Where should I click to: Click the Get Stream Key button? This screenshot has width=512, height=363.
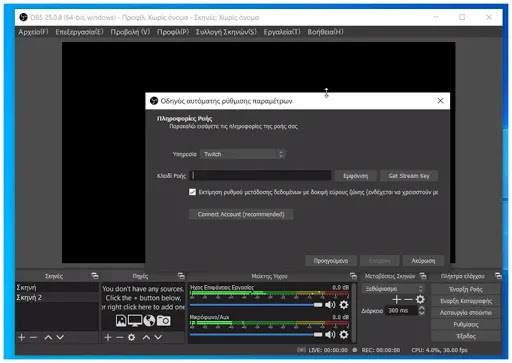coord(409,176)
